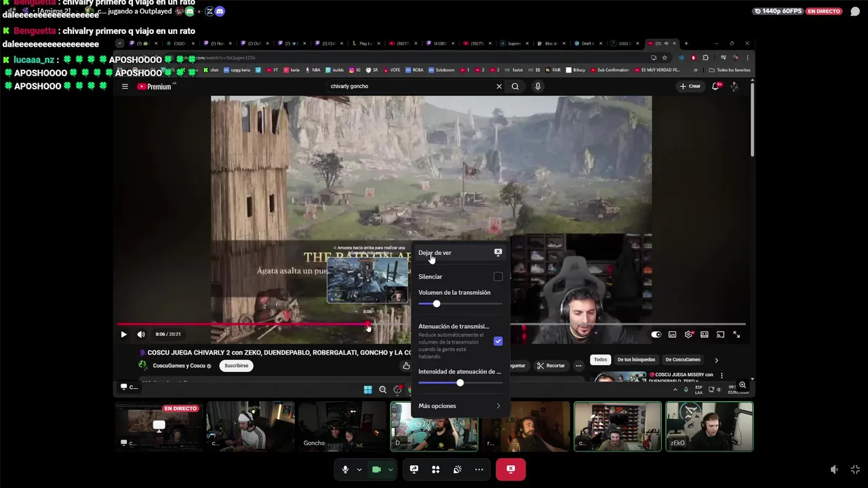Image resolution: width=868 pixels, height=488 pixels.
Task: Uncheck 'Atenuación de transmisión' checkbox
Action: [498, 341]
